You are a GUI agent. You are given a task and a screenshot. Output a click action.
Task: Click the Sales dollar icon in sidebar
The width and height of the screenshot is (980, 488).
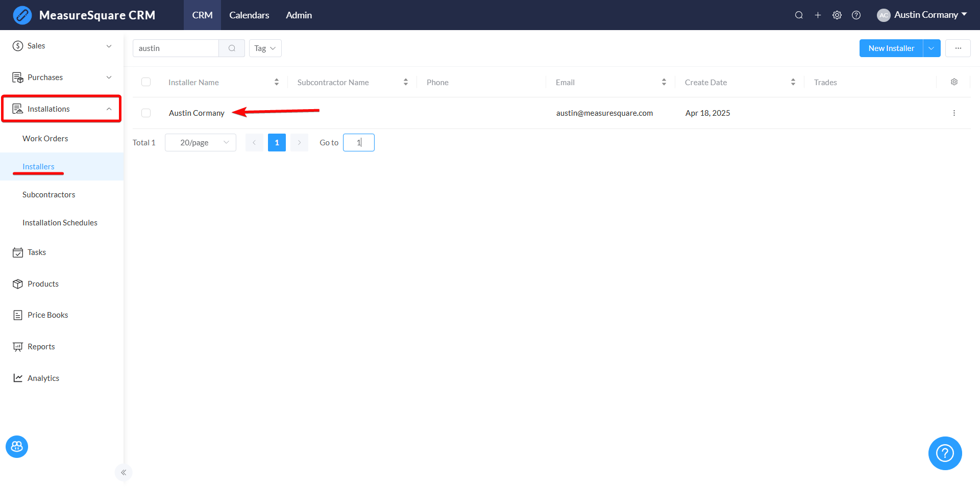pos(18,46)
